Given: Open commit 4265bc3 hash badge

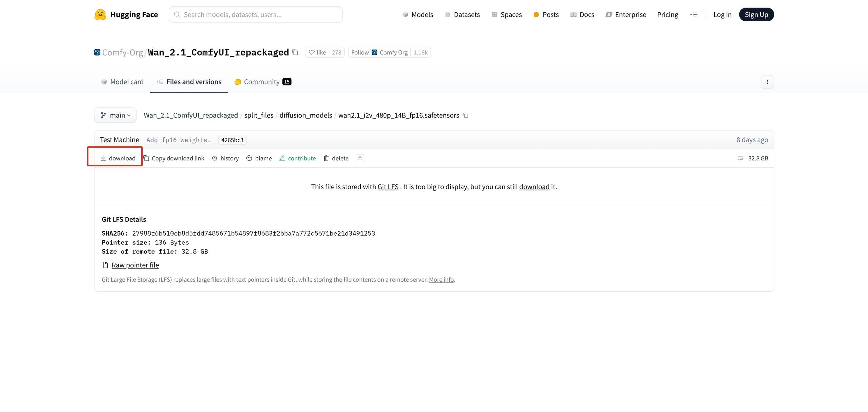Looking at the screenshot, I should click(x=232, y=140).
